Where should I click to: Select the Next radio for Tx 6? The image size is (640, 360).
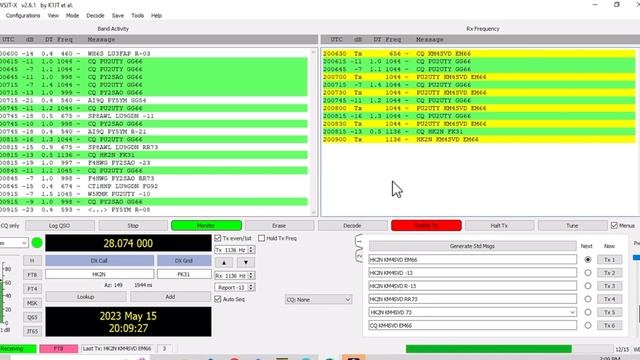click(x=588, y=325)
